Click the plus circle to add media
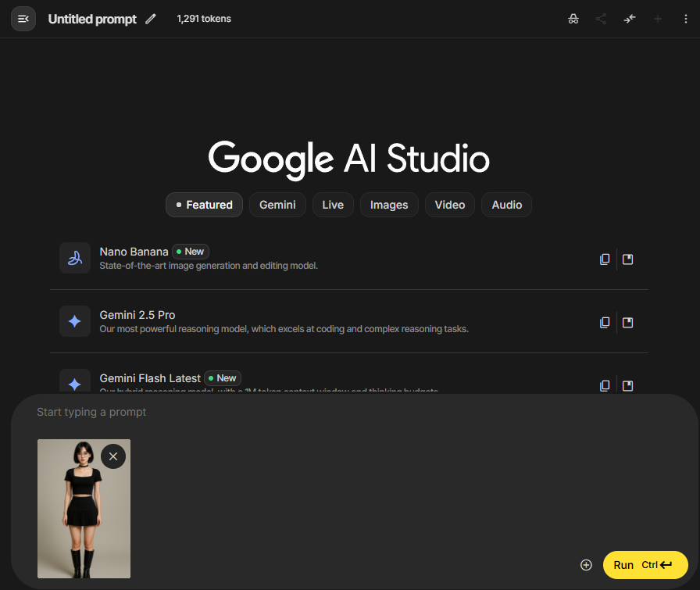 click(x=586, y=565)
